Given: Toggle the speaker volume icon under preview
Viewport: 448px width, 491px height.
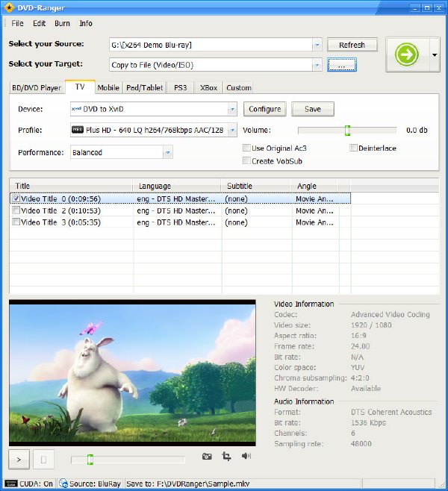Looking at the screenshot, I should coord(246,456).
